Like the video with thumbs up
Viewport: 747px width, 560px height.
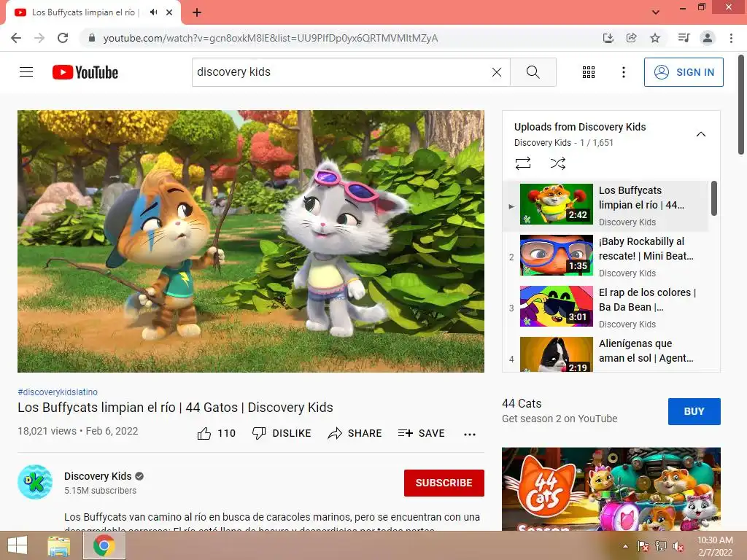[x=216, y=433]
